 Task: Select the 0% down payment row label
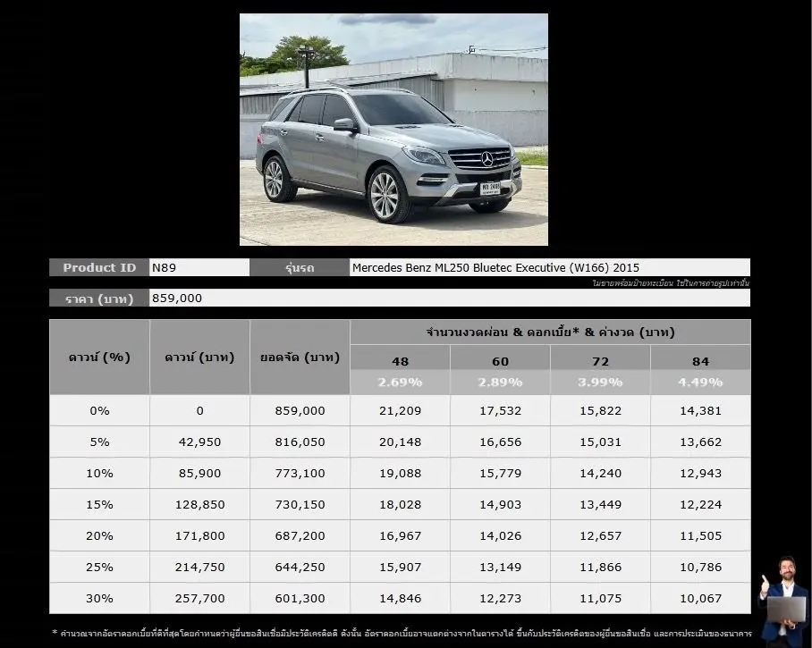pyautogui.click(x=99, y=411)
